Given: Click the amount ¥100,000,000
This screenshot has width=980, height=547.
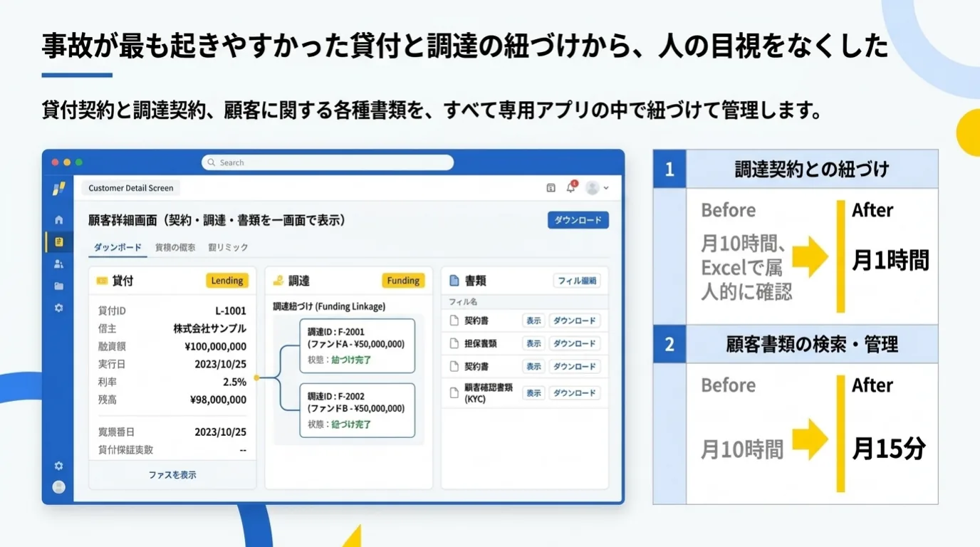Looking at the screenshot, I should tap(216, 347).
